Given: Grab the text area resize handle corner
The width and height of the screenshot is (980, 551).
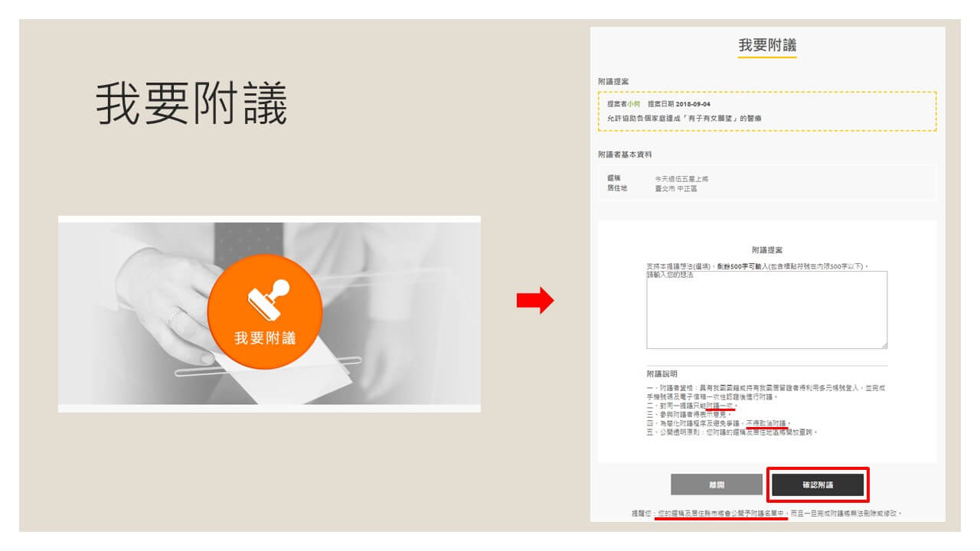Looking at the screenshot, I should coord(884,346).
